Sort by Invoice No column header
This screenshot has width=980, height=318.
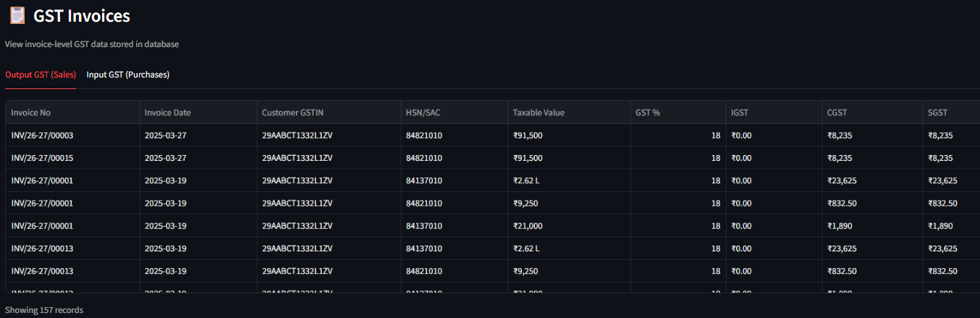72,112
